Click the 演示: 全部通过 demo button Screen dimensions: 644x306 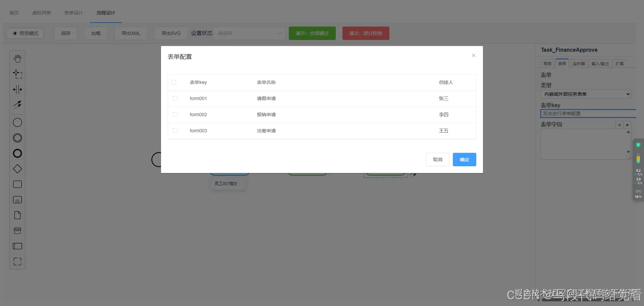click(312, 33)
